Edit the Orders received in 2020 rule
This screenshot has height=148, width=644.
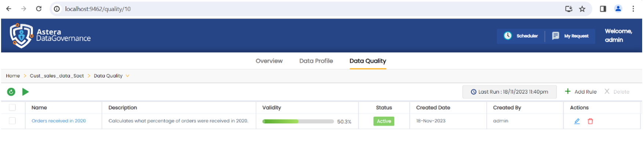(x=577, y=121)
